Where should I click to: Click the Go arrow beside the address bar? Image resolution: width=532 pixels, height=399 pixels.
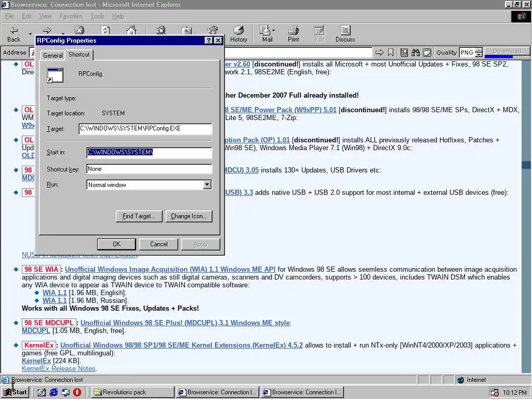pyautogui.click(x=379, y=52)
